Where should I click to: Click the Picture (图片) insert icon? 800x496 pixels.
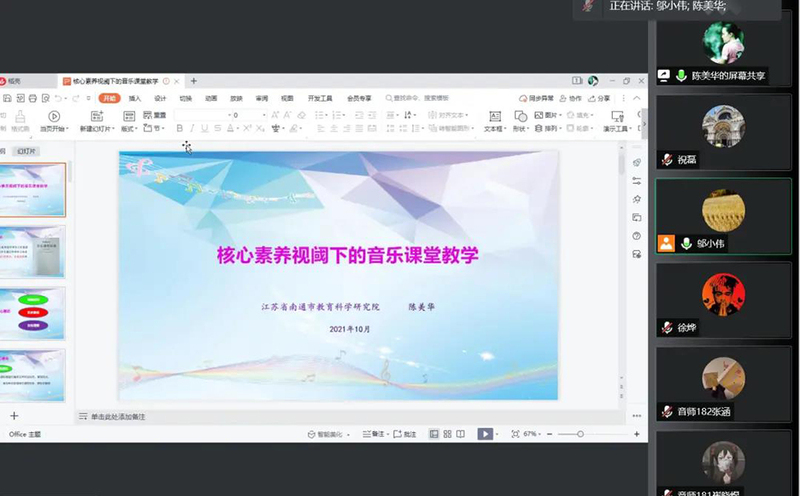[539, 115]
